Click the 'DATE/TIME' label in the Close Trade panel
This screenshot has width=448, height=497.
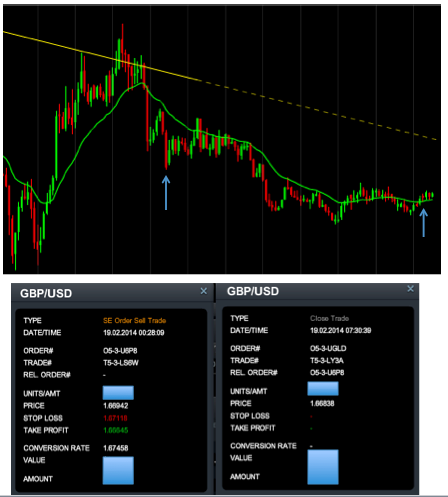pyautogui.click(x=249, y=330)
